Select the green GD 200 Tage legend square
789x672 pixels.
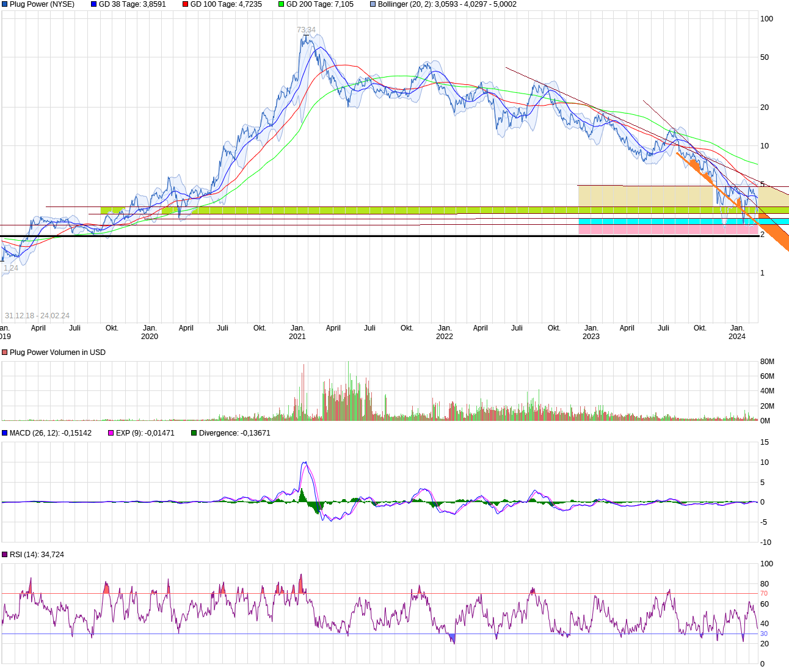tap(282, 4)
